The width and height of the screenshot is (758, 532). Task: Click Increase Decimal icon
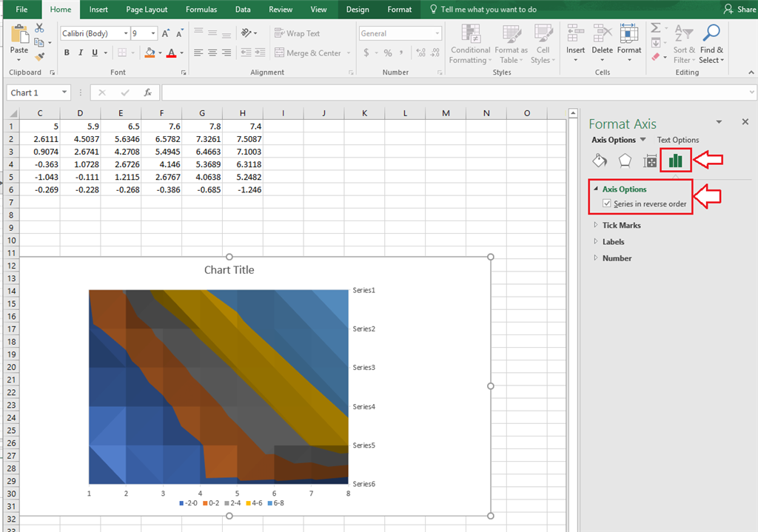(420, 53)
